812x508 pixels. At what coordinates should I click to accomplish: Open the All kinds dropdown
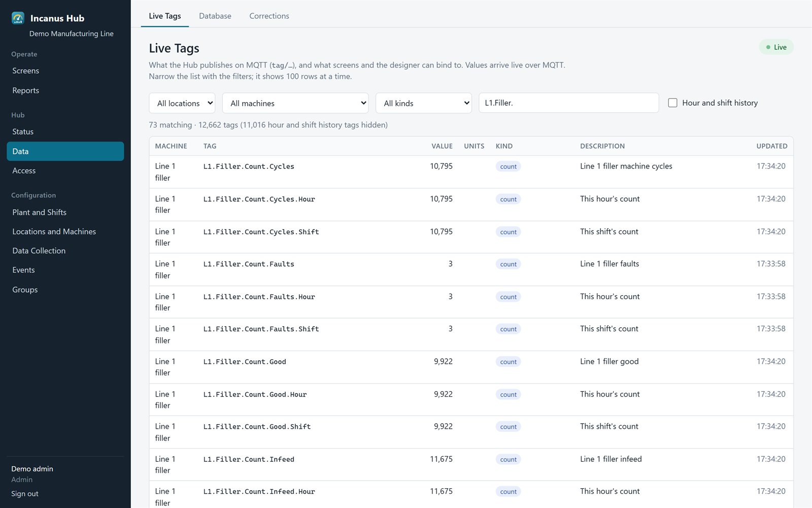pyautogui.click(x=424, y=103)
